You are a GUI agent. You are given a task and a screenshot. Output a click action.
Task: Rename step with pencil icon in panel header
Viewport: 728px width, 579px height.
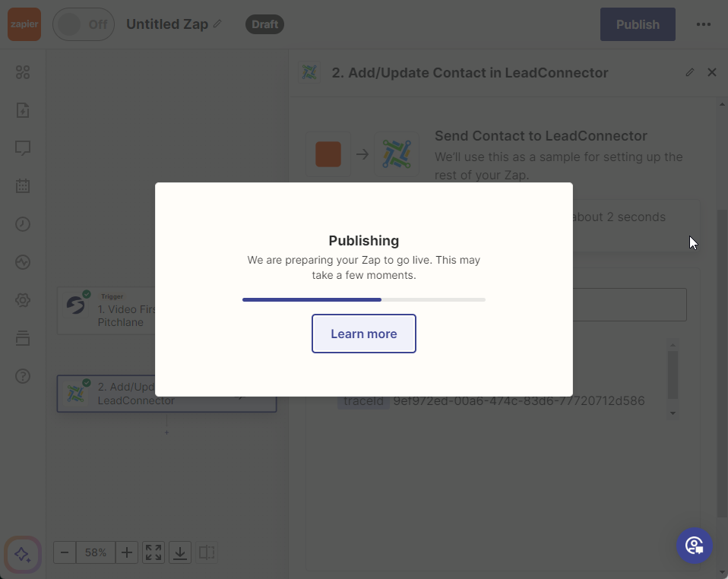click(x=689, y=72)
